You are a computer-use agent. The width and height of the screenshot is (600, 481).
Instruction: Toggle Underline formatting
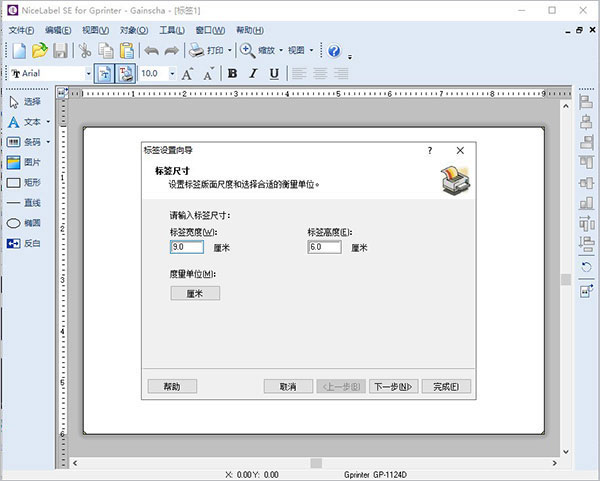coord(274,73)
